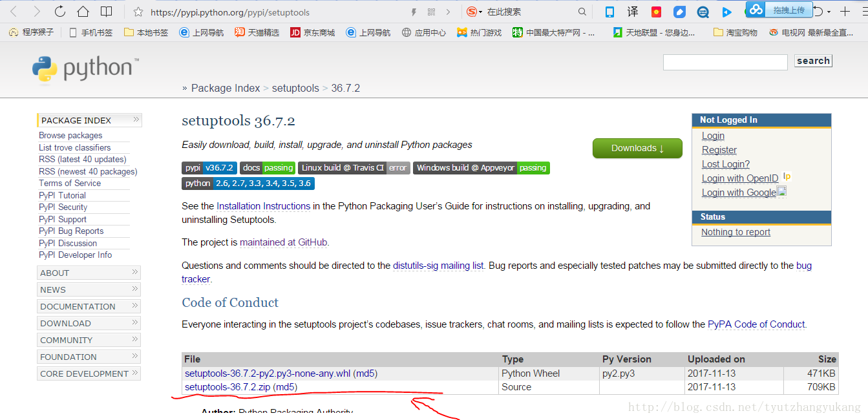Open the blue note extension icon

pos(679,12)
